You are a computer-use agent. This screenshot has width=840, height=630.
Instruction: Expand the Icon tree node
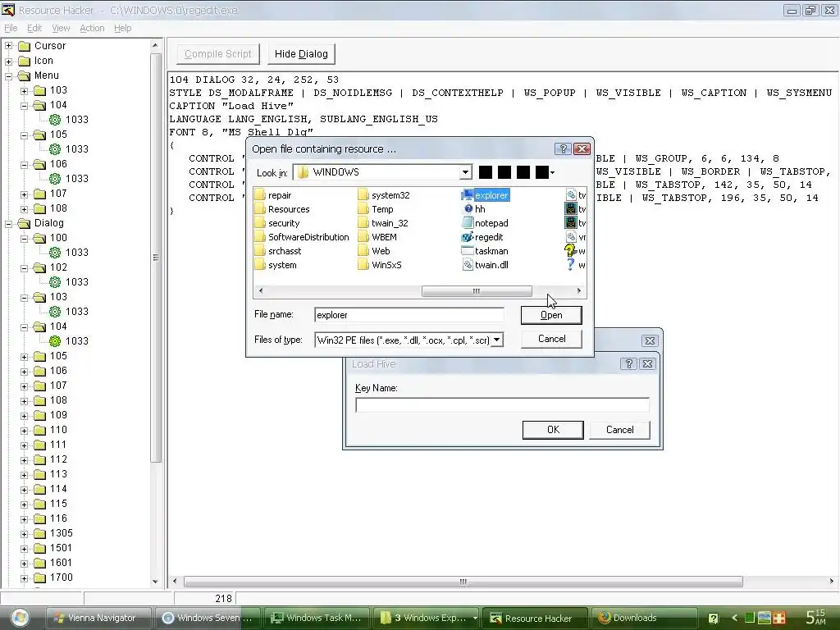8,61
